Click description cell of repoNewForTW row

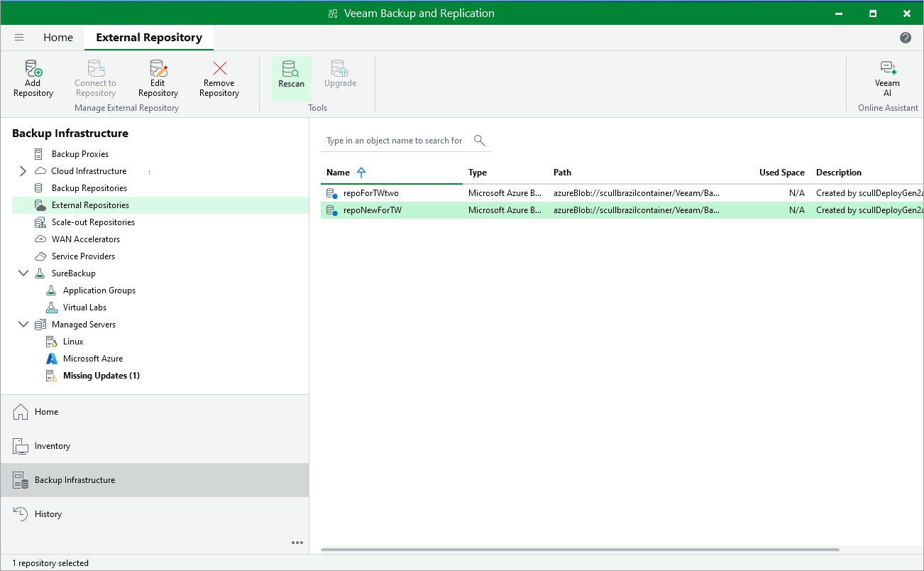[869, 210]
